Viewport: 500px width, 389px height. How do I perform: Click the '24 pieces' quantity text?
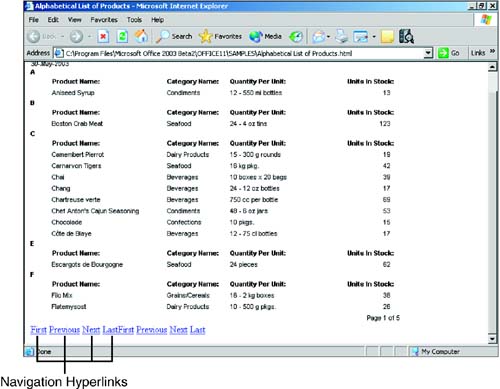tap(244, 265)
